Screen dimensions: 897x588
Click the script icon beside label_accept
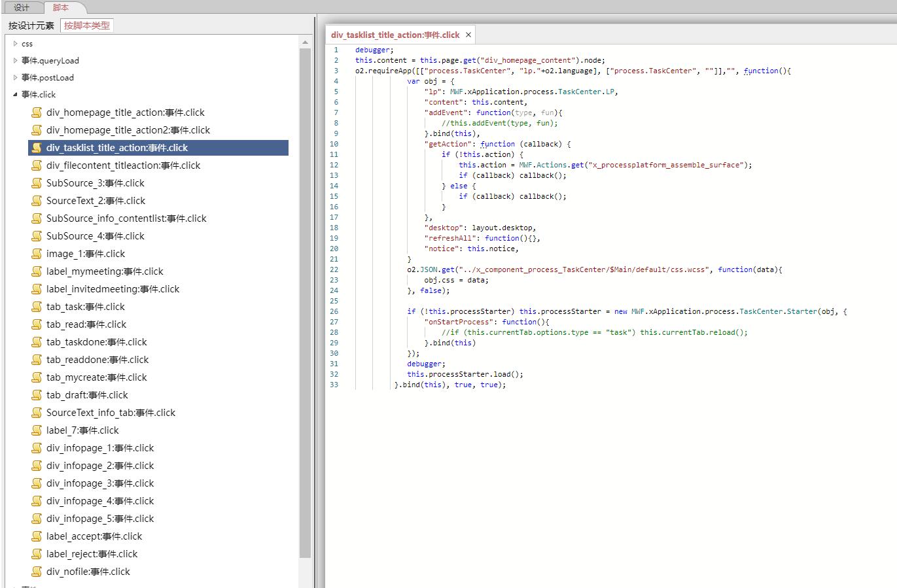click(37, 536)
